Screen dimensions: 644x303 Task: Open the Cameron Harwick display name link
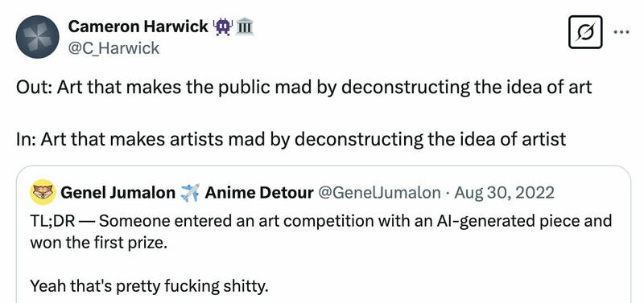138,27
